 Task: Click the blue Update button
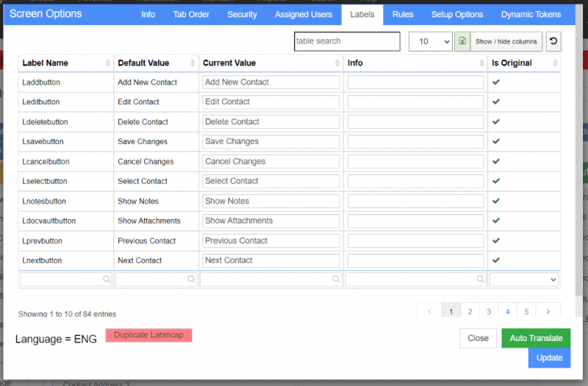coord(549,358)
